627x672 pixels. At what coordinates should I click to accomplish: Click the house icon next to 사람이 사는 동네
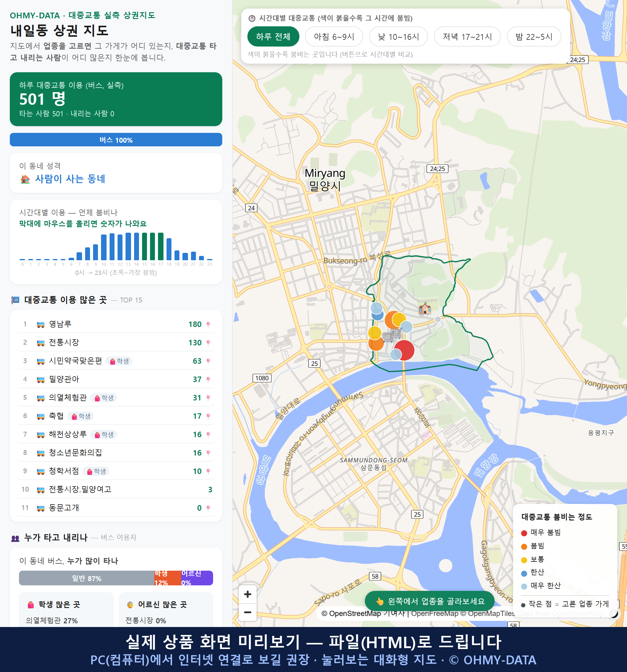tap(25, 179)
